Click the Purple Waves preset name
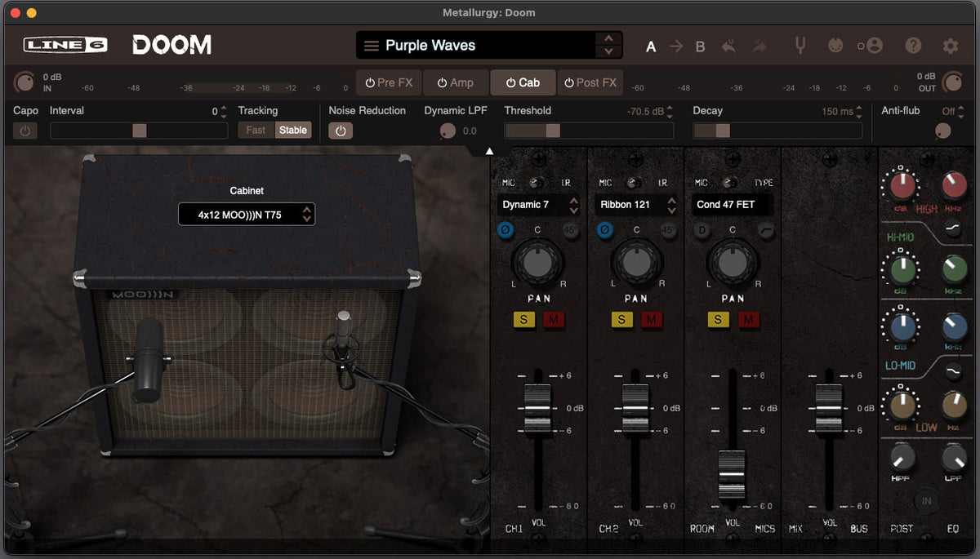This screenshot has width=980, height=559. tap(430, 46)
